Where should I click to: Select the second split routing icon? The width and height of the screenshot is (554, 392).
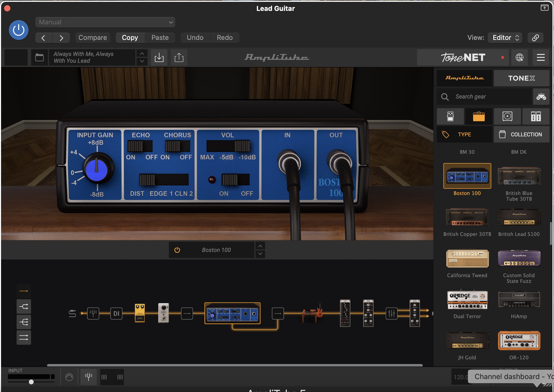24,306
